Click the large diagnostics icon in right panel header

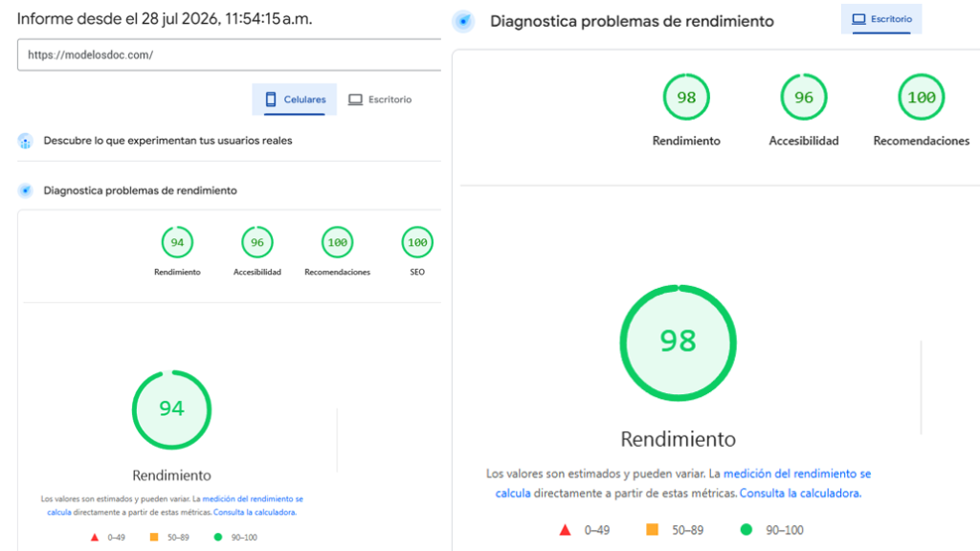click(463, 21)
